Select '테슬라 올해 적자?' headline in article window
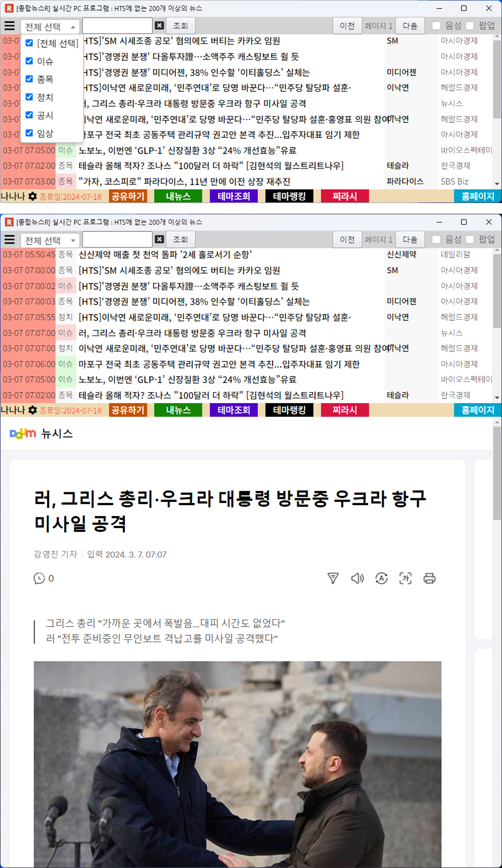The image size is (502, 868). 211,395
